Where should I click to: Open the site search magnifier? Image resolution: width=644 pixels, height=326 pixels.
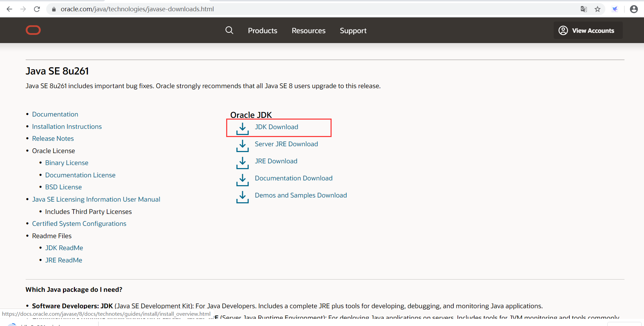(229, 30)
